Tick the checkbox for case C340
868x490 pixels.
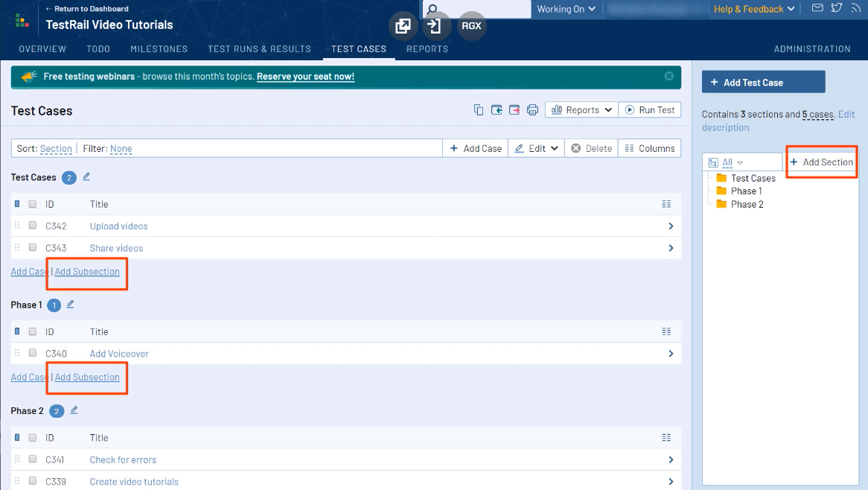pos(33,353)
